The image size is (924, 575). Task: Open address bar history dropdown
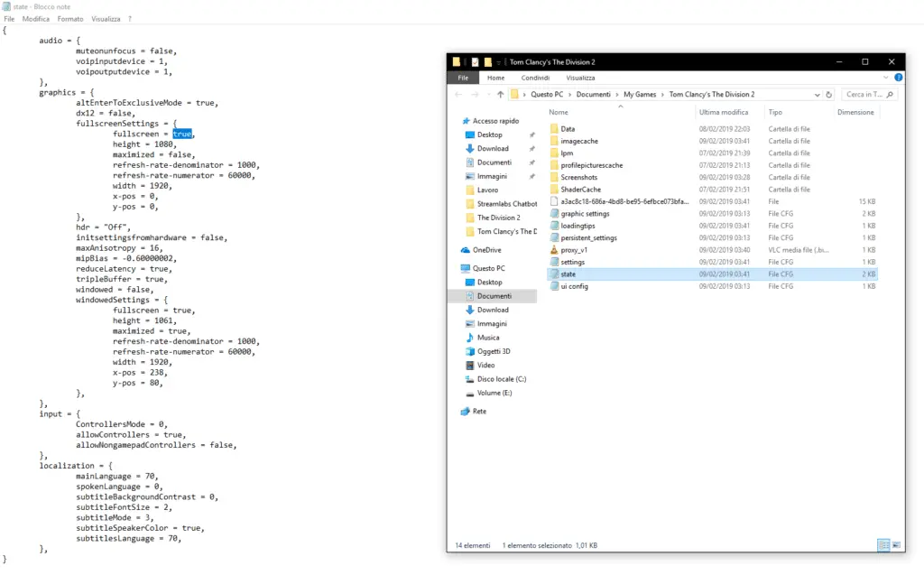tap(817, 95)
